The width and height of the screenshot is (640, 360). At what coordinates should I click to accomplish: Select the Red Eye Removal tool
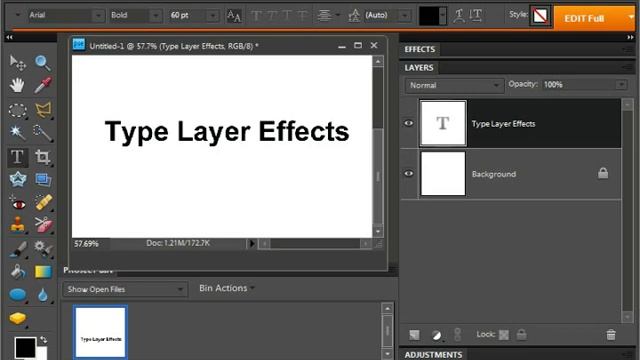[18, 203]
